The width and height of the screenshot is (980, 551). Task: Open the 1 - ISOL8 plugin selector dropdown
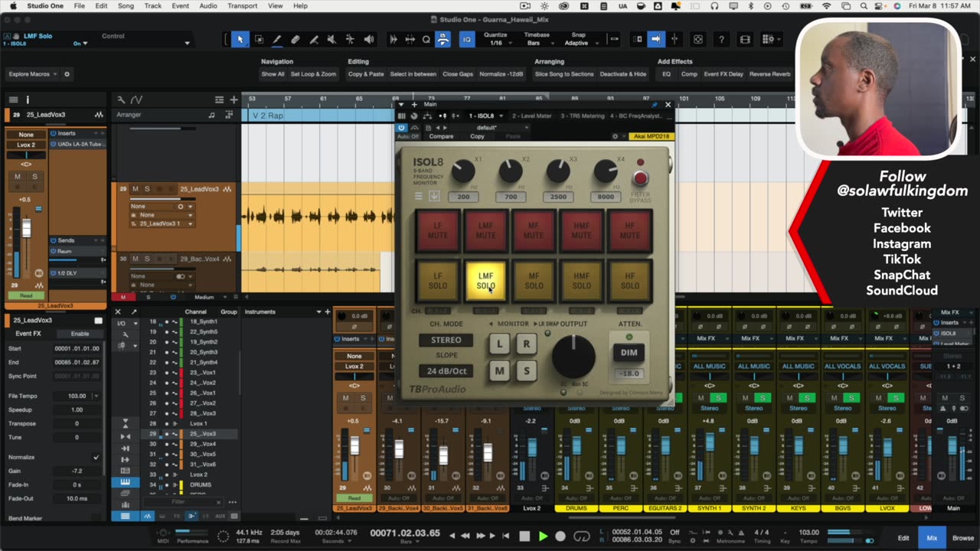click(x=487, y=116)
